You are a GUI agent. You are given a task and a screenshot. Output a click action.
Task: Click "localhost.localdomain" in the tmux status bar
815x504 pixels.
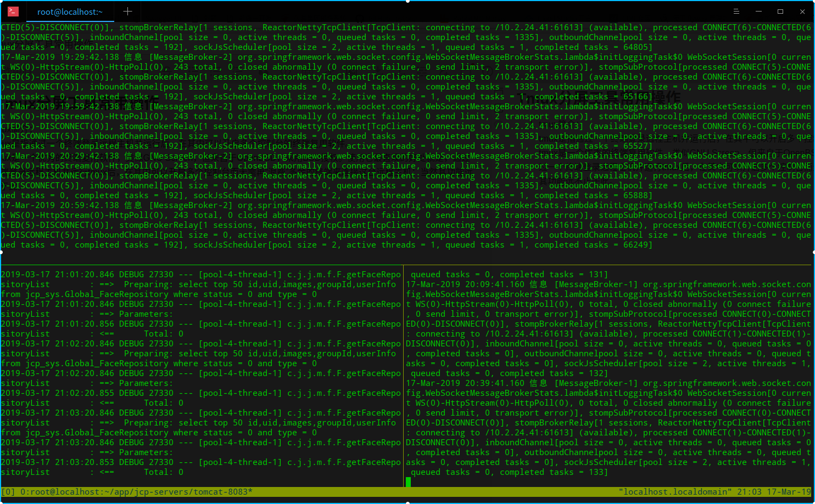click(676, 492)
